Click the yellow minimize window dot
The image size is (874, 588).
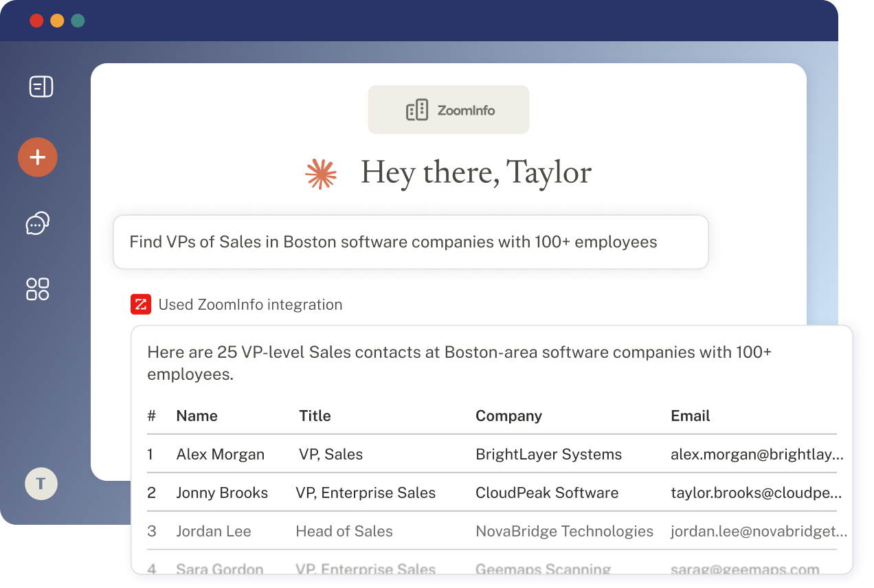[x=58, y=21]
